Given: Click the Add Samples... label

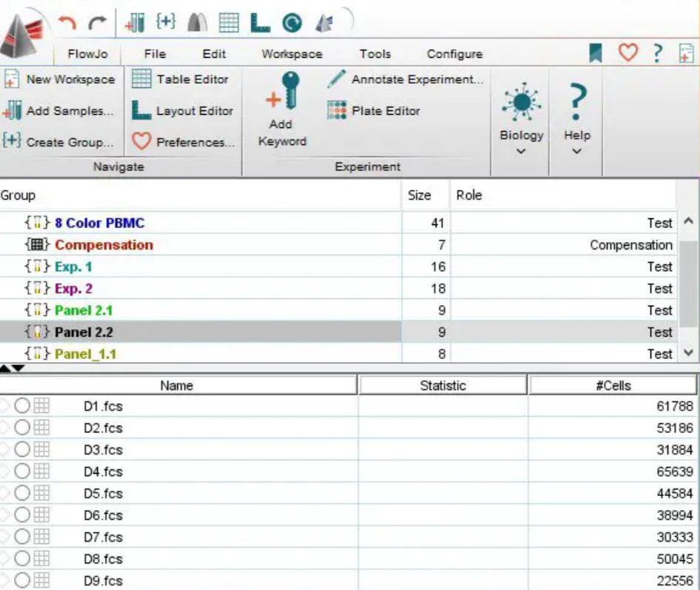Looking at the screenshot, I should pos(70,111).
